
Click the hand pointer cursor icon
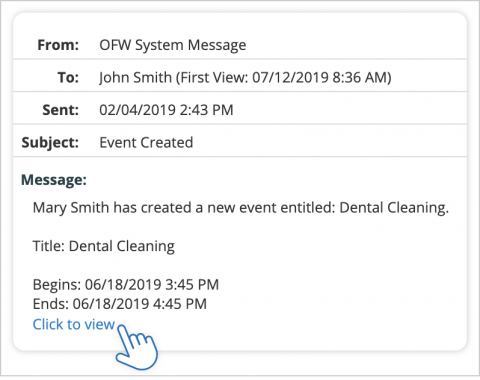[x=137, y=347]
